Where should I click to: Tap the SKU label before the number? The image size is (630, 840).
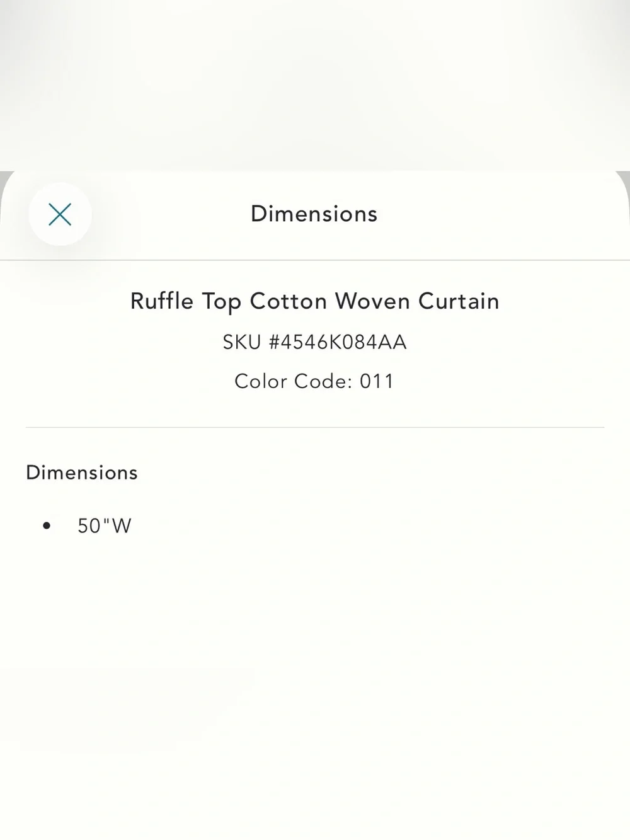pyautogui.click(x=242, y=342)
